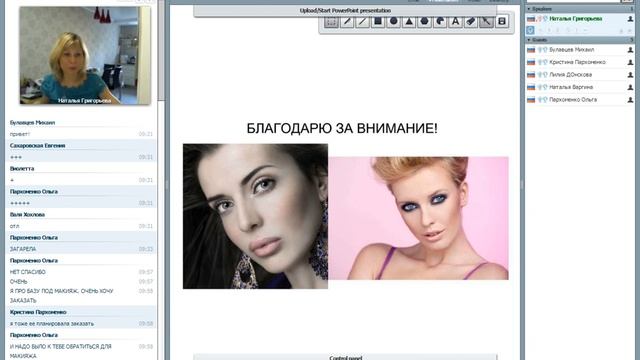The image size is (640, 360).
Task: Click user icon beside guest Пархоменко Ольга
Action: [x=630, y=100]
